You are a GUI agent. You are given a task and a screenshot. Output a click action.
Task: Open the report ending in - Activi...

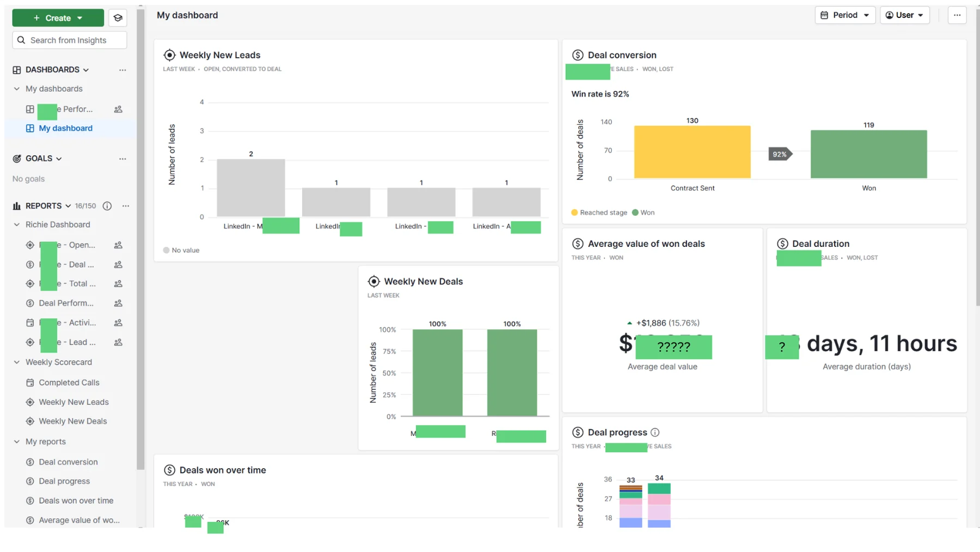tap(68, 323)
